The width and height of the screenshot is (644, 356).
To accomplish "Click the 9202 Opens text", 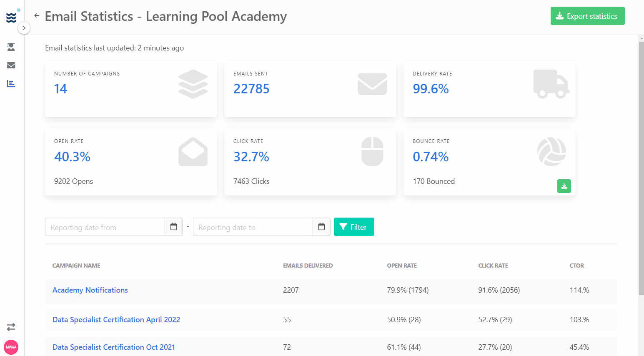I will [73, 181].
